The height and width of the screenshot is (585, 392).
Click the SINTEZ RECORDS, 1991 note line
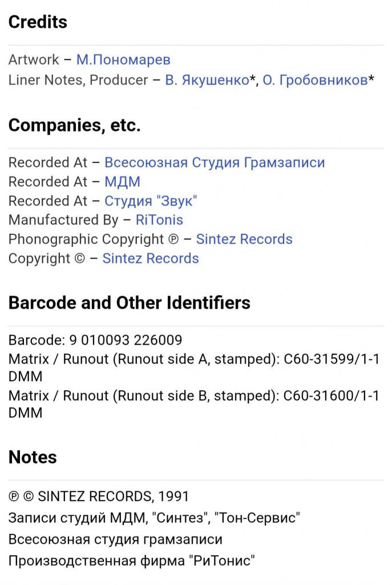[x=99, y=497]
